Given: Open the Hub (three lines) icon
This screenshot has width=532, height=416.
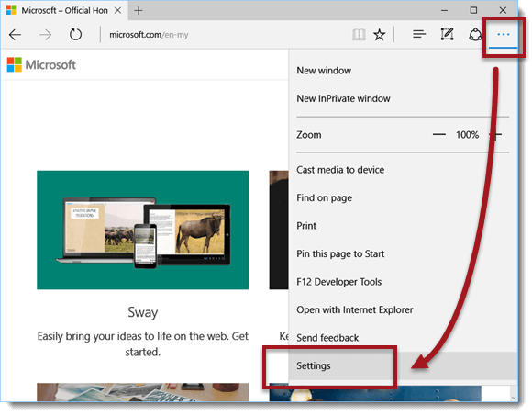Looking at the screenshot, I should (x=419, y=34).
